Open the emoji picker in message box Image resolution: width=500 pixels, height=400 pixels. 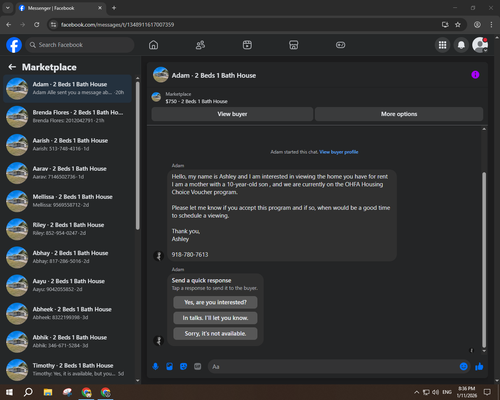pyautogui.click(x=463, y=367)
